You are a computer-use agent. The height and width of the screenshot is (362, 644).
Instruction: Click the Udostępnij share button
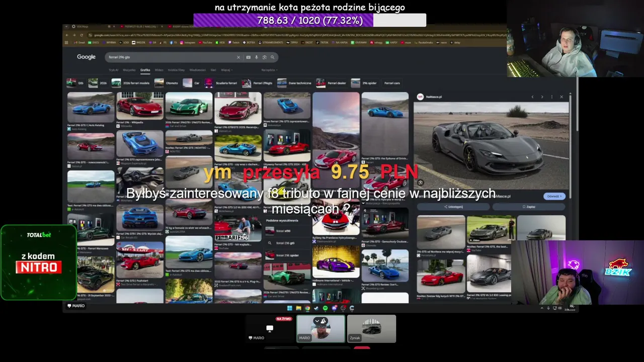pos(453,207)
